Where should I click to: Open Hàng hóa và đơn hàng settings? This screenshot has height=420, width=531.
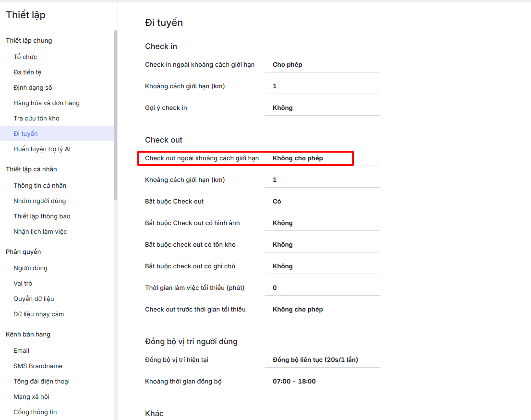pos(47,103)
